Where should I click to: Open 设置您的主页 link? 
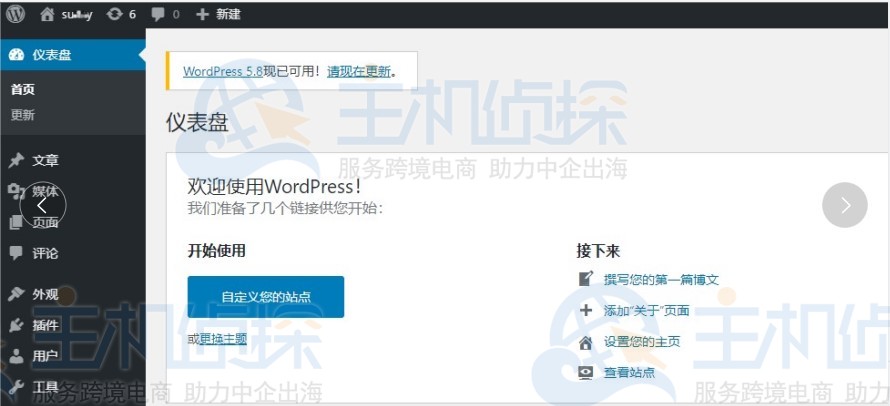(x=642, y=342)
